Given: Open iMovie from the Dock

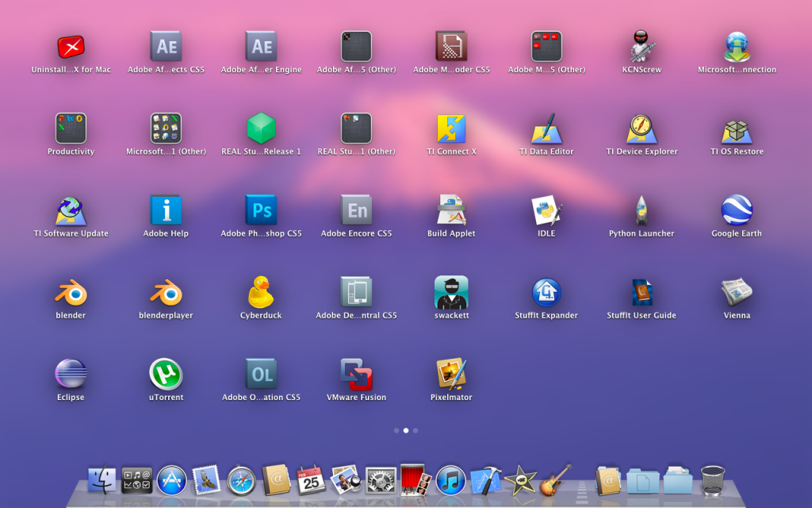Looking at the screenshot, I should click(520, 480).
